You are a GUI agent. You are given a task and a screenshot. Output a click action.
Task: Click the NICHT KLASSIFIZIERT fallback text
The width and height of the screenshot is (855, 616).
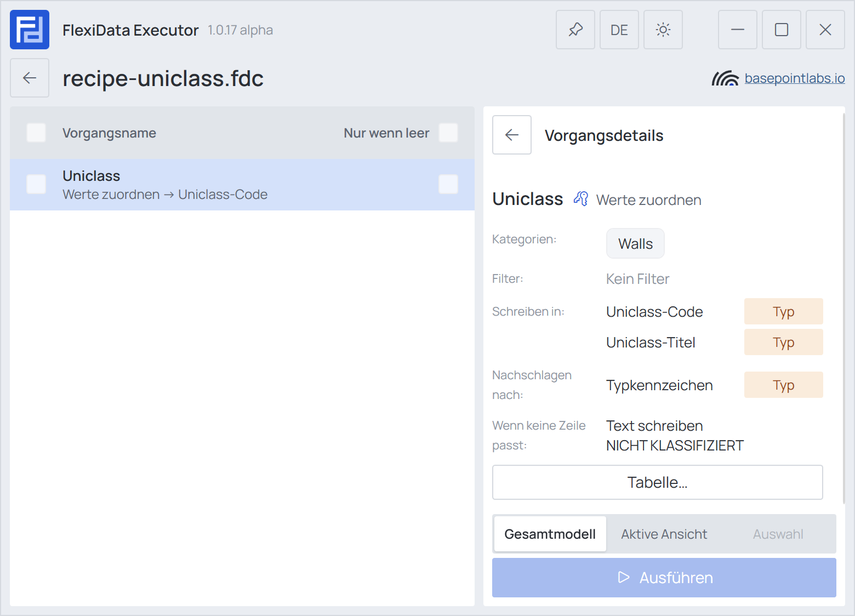[675, 446]
